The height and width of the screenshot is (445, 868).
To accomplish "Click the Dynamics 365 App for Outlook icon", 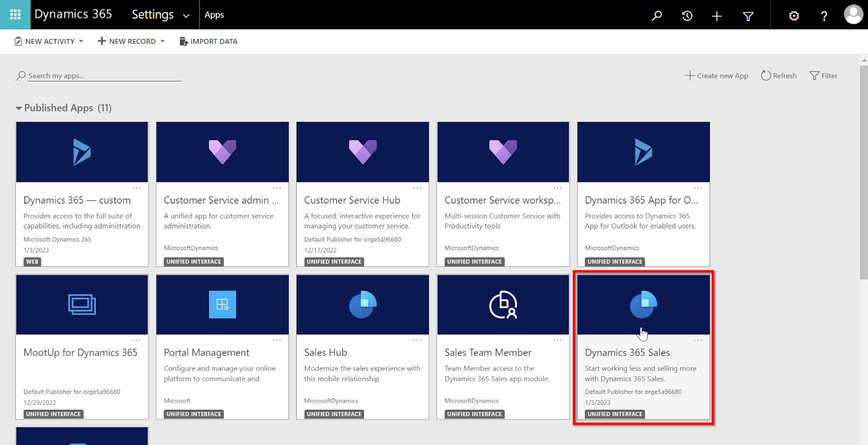I will point(643,152).
